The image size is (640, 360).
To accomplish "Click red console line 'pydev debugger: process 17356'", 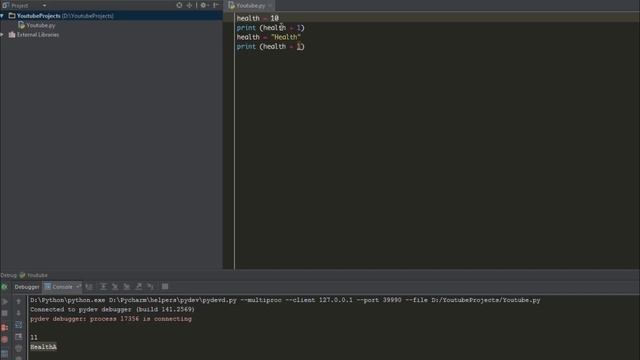I will pos(111,319).
